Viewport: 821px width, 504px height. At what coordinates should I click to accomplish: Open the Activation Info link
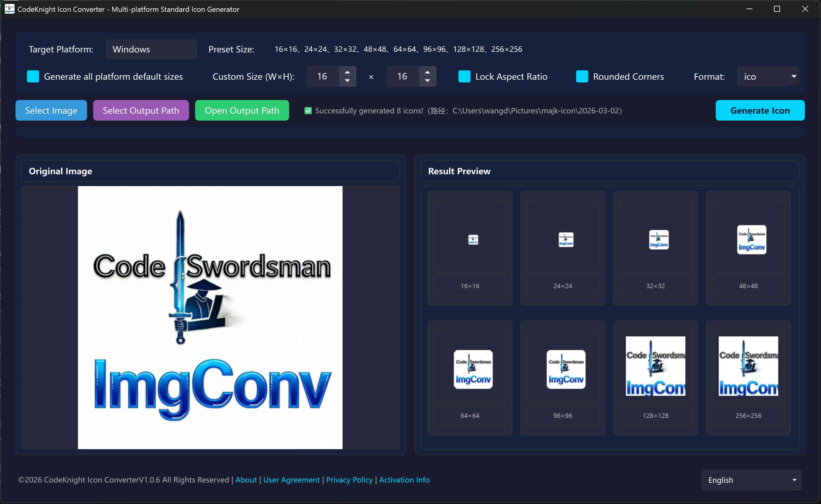click(404, 480)
